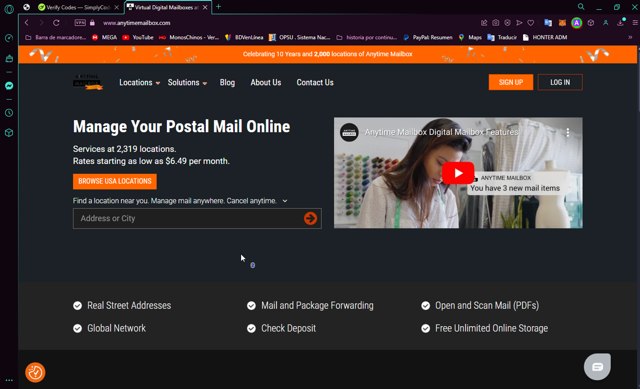Screen dimensions: 640x389
Task: Open the YouTube bookmark
Action: pos(138,37)
